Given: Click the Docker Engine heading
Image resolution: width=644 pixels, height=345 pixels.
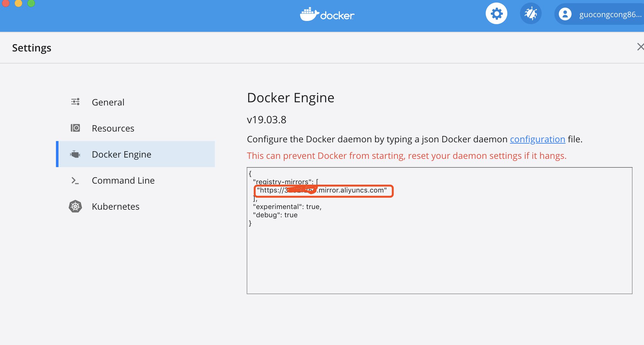Looking at the screenshot, I should (291, 98).
